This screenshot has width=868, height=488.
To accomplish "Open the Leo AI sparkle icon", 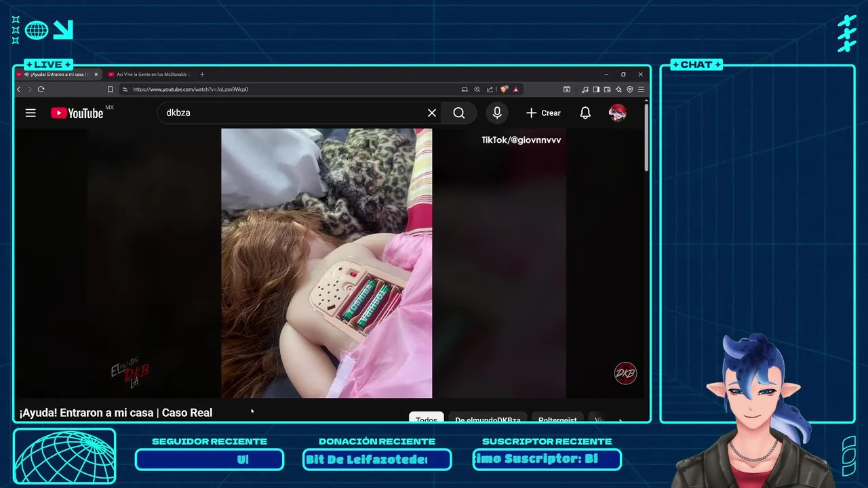I will 618,89.
